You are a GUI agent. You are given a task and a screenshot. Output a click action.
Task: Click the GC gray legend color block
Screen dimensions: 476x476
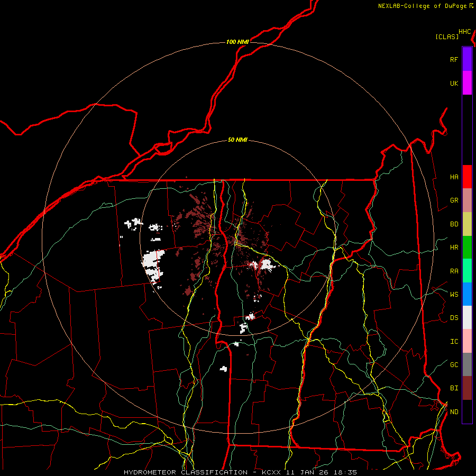click(467, 364)
